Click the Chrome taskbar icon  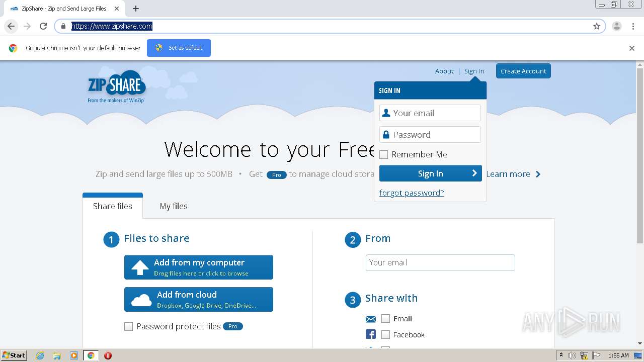[x=91, y=355]
